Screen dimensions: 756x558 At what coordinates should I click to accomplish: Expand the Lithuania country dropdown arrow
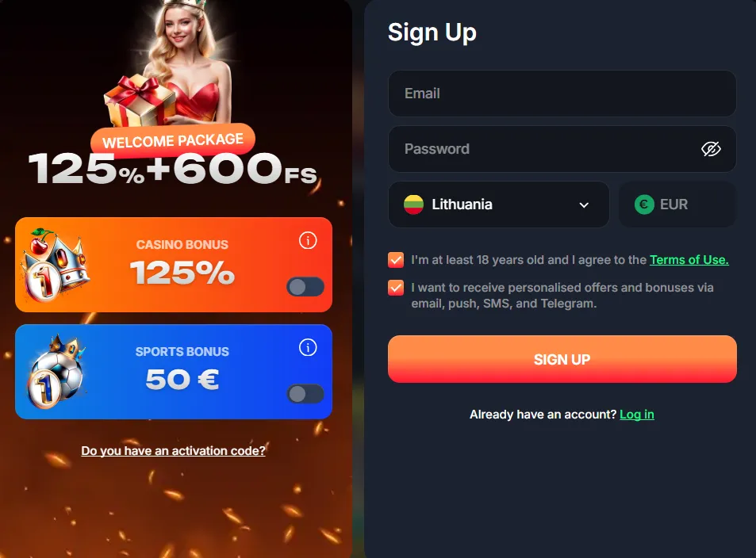(584, 204)
